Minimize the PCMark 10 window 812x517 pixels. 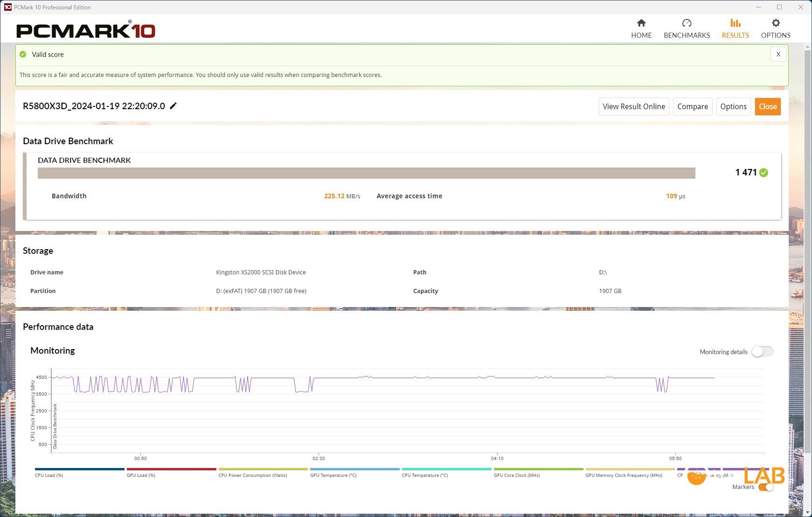tap(758, 7)
